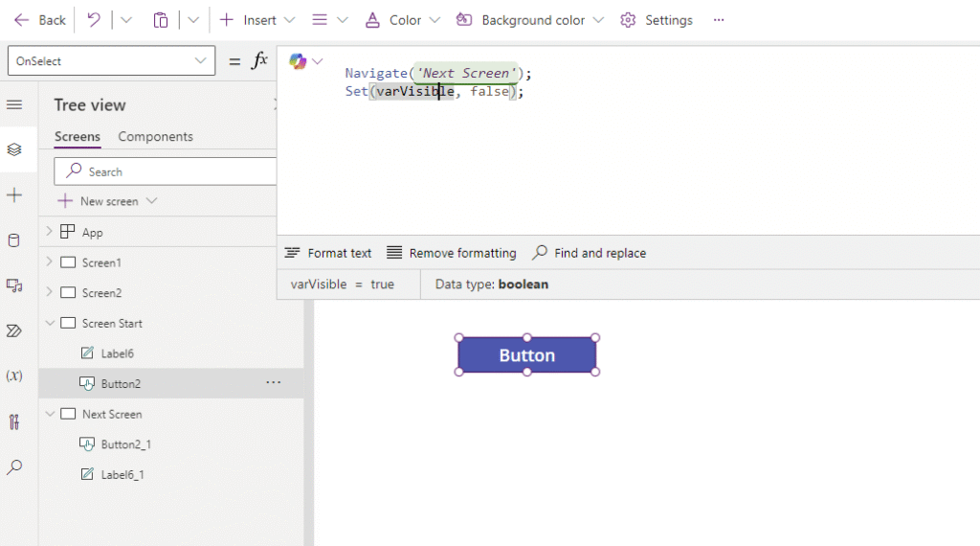The height and width of the screenshot is (546, 980).
Task: Select Label6_1 in tree view
Action: coord(122,475)
